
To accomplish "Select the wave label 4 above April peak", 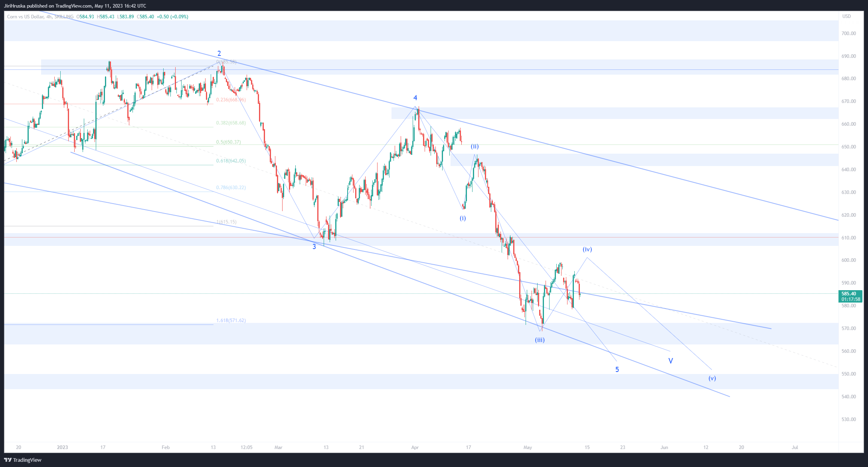I will pos(415,98).
